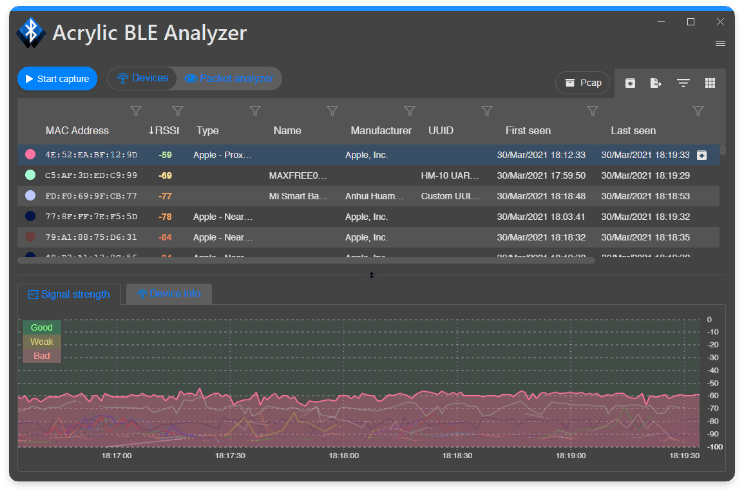The width and height of the screenshot is (744, 494).
Task: Select device row C5:AF:3D:ED:C9:99
Action: point(368,175)
